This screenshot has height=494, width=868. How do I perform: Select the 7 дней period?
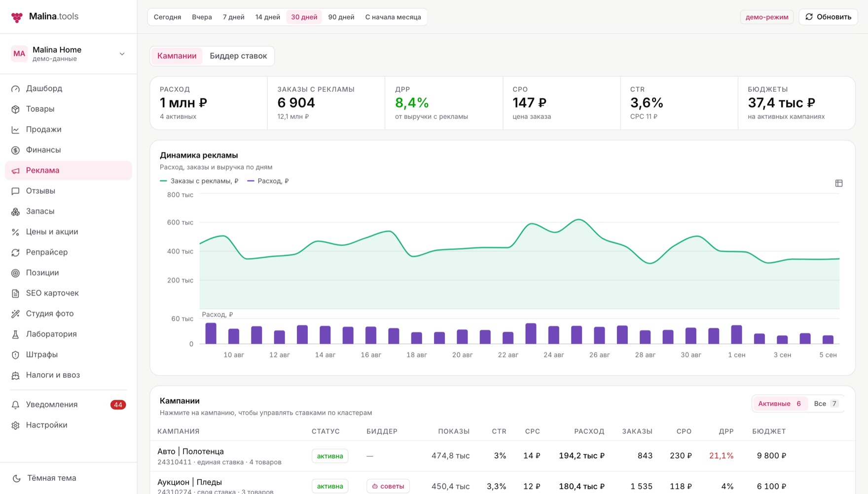coord(233,17)
